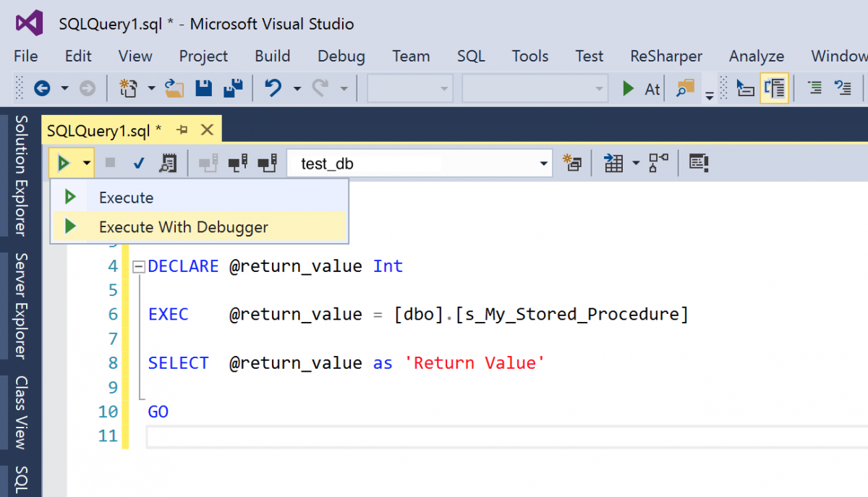
Task: Click the Change Connection icon on the SQL toolbar
Action: (x=267, y=163)
